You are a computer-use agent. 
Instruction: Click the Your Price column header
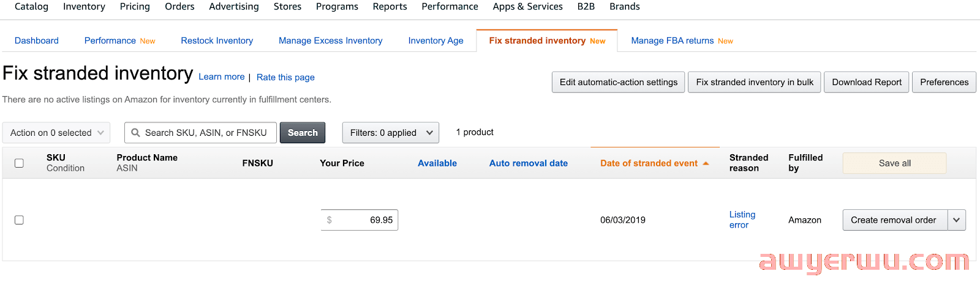(342, 163)
